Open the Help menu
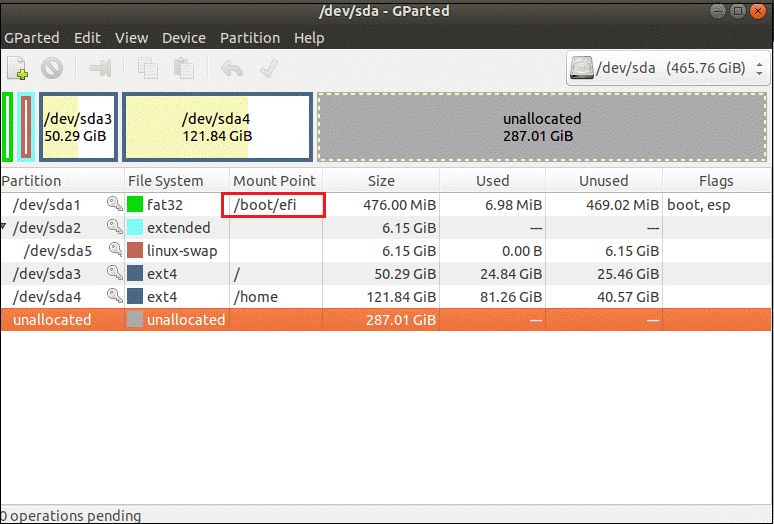Image resolution: width=774 pixels, height=524 pixels. 309,38
